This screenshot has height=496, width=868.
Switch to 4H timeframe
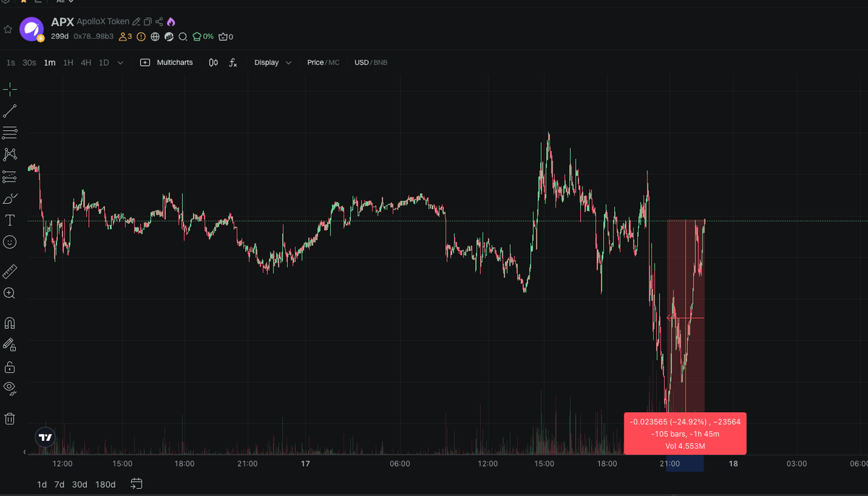86,63
